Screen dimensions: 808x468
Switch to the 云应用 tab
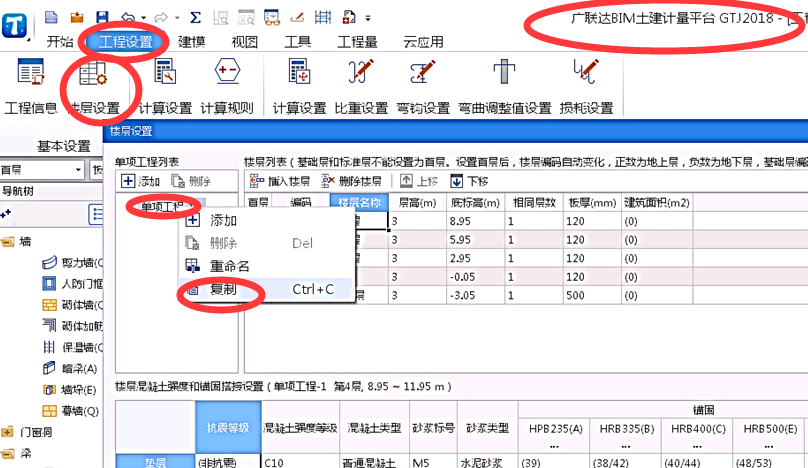pyautogui.click(x=424, y=42)
